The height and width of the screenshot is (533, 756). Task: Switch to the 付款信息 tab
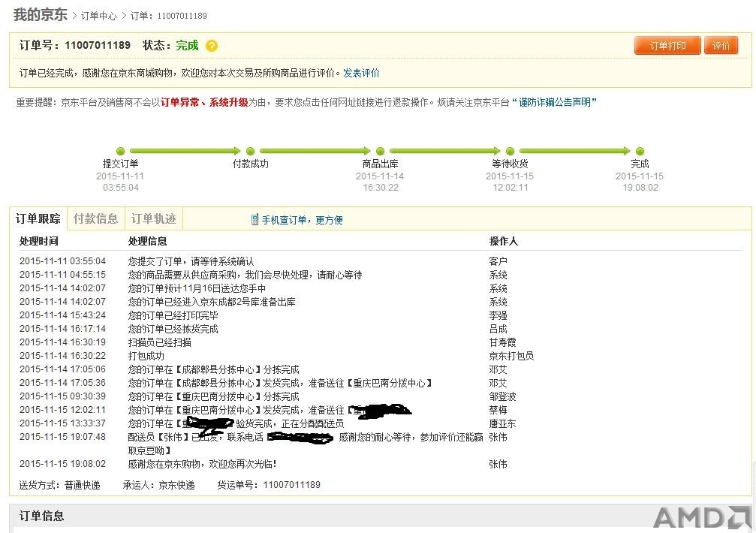tap(95, 218)
